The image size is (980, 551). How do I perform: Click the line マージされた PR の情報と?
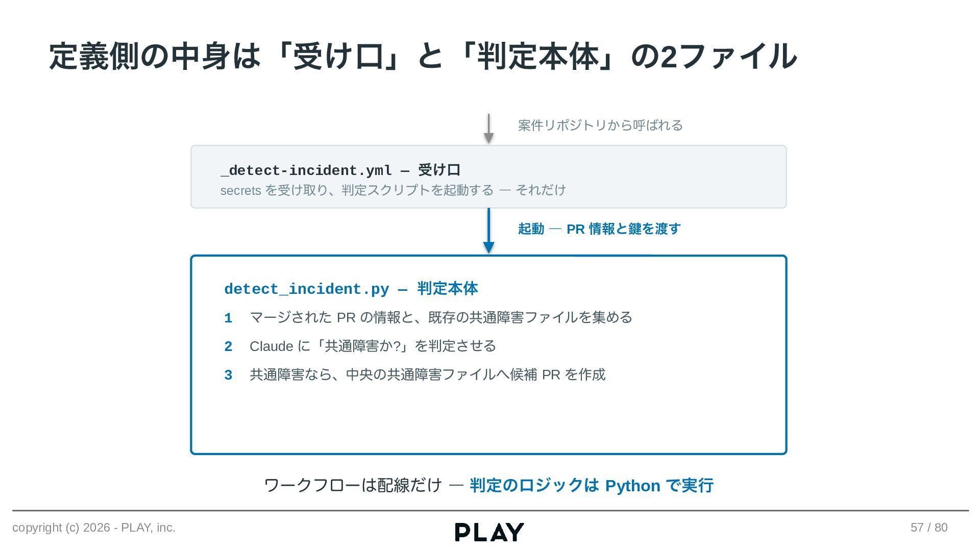pos(441,318)
